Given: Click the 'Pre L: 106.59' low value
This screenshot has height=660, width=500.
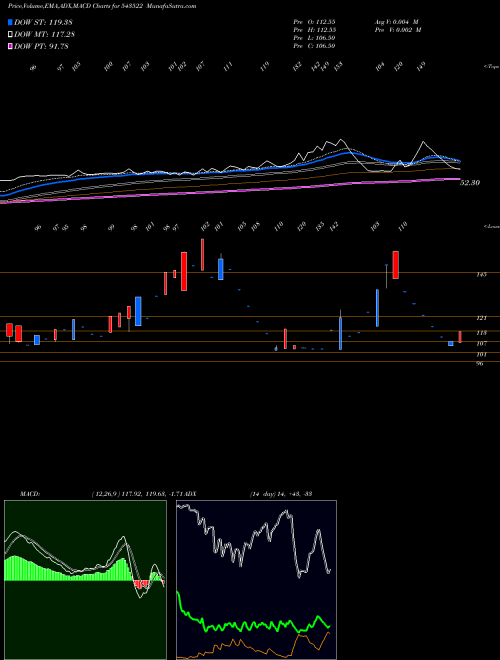Looking at the screenshot, I should click(x=314, y=38).
